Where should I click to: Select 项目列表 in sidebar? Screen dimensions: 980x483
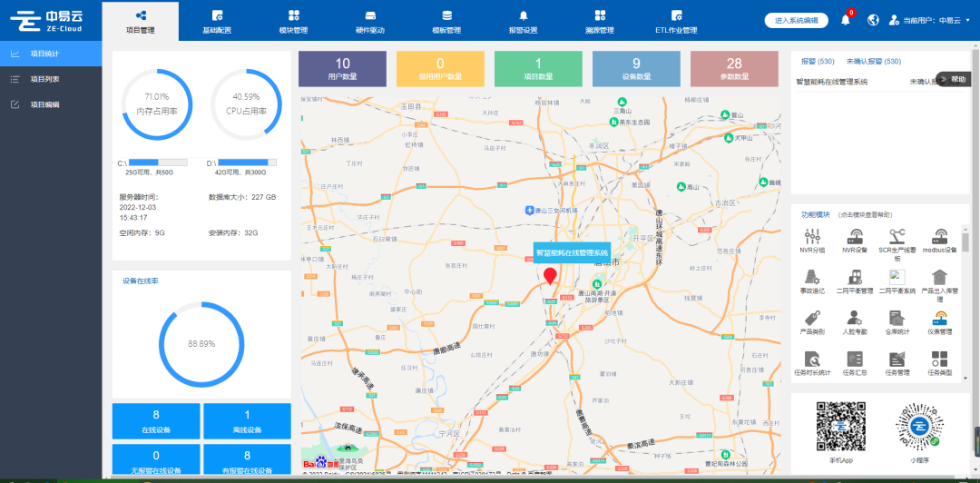click(x=51, y=79)
